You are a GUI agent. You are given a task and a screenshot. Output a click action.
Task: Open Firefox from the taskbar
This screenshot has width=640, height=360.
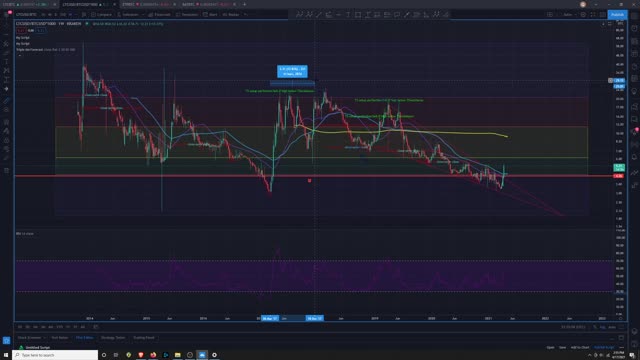pos(153,355)
